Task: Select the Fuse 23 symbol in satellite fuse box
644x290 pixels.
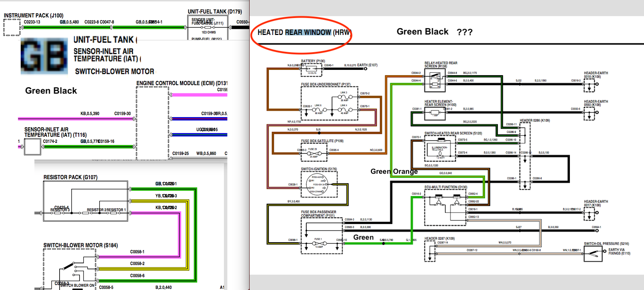Action: coord(315,153)
